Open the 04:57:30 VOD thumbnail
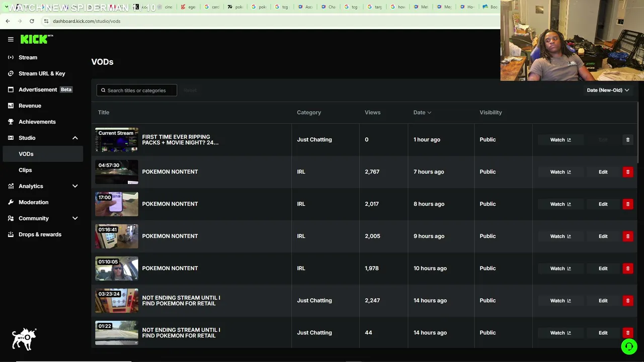The width and height of the screenshot is (644, 362). (x=117, y=172)
